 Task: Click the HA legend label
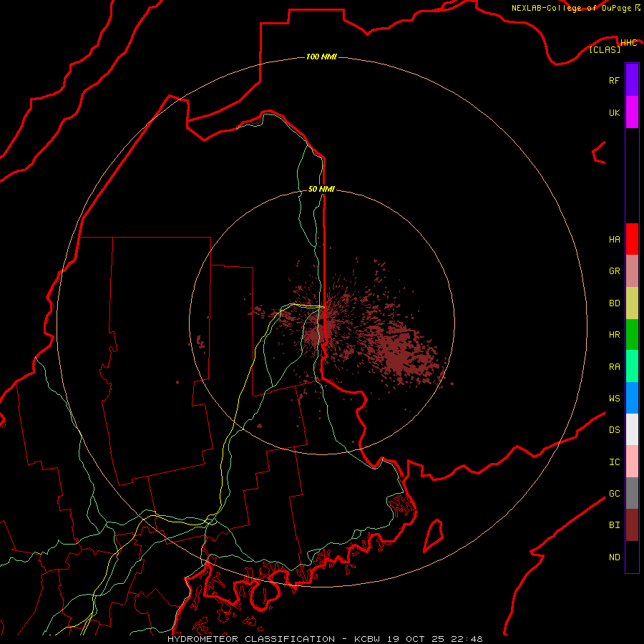coord(614,239)
